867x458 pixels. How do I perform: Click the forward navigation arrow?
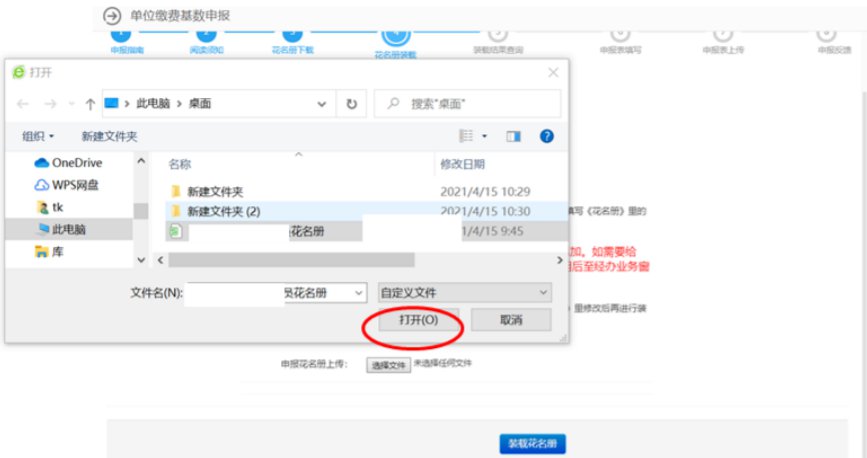[x=50, y=104]
